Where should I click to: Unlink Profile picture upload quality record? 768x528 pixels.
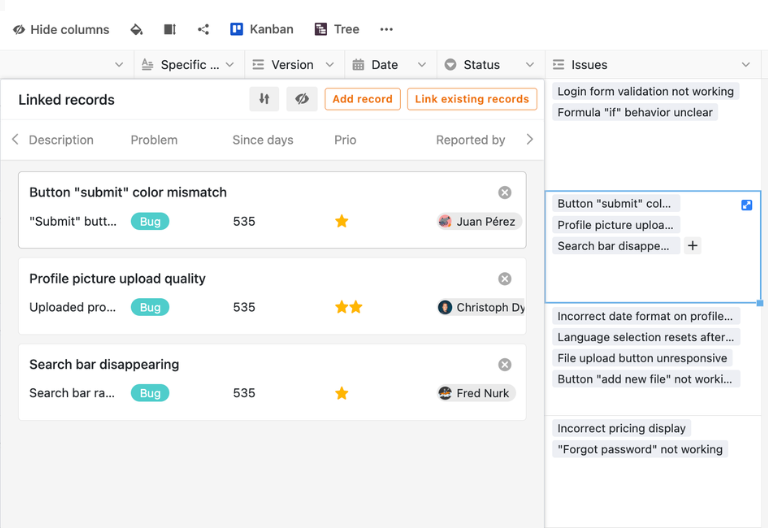(x=504, y=279)
